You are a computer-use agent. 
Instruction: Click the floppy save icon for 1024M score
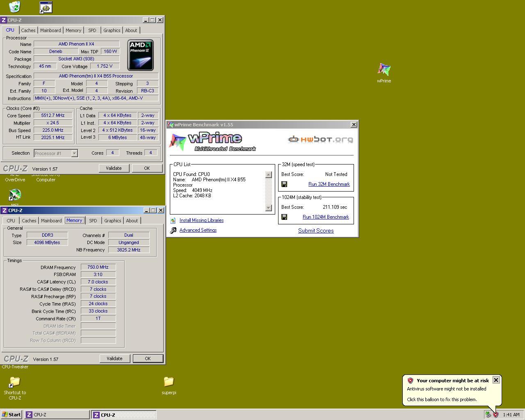click(x=284, y=217)
